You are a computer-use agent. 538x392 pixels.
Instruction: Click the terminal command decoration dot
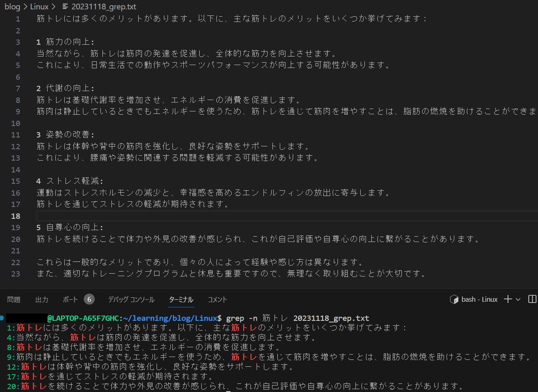(2, 318)
